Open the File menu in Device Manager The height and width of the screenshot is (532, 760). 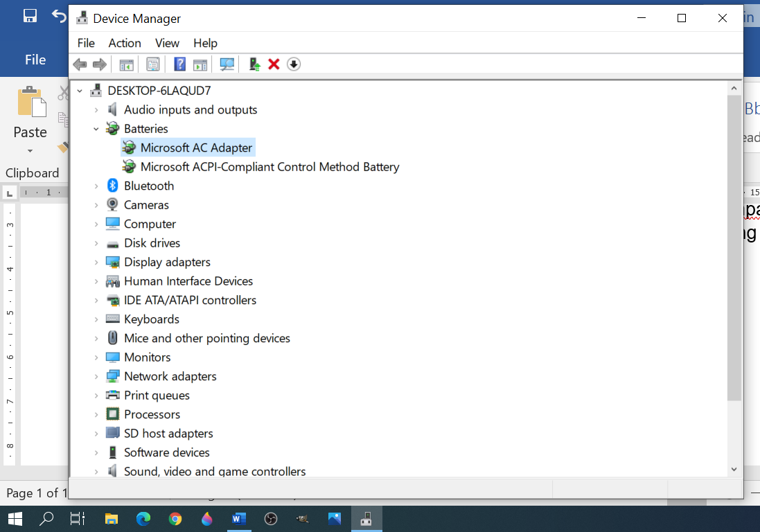coord(86,43)
